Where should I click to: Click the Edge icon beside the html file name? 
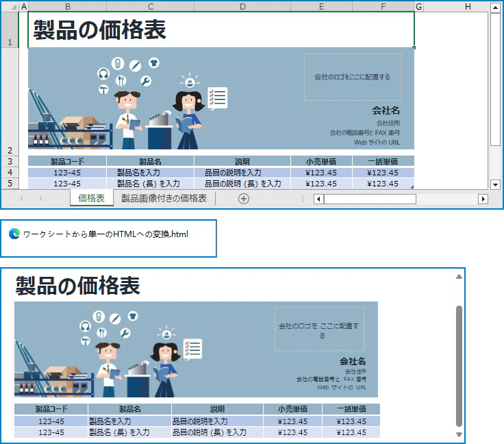click(14, 234)
